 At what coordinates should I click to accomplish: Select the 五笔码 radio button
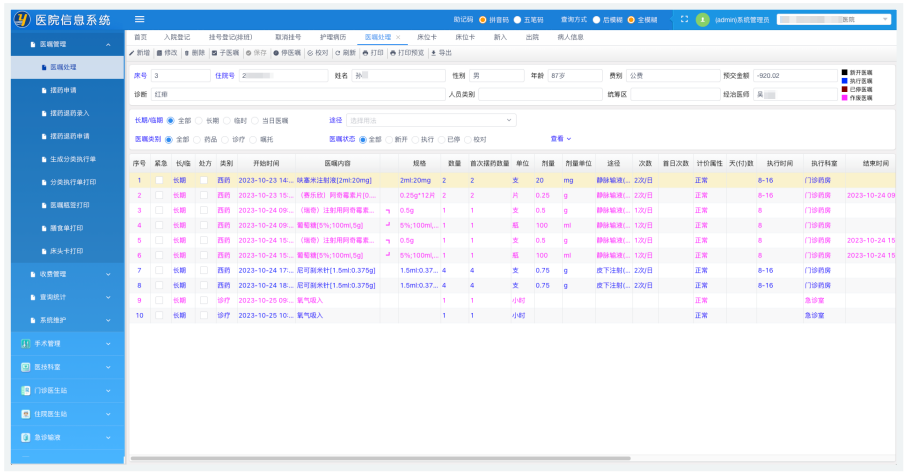click(x=518, y=19)
